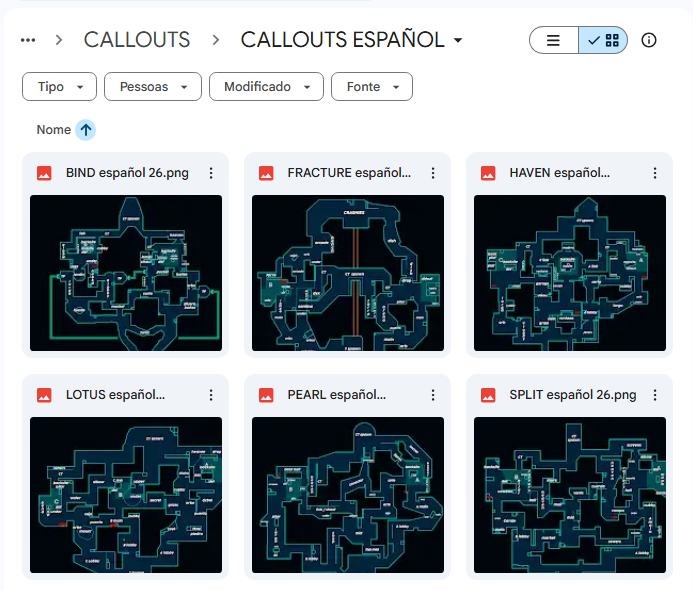The width and height of the screenshot is (693, 591).
Task: Open more actions for PEARL español file
Action: tap(433, 395)
